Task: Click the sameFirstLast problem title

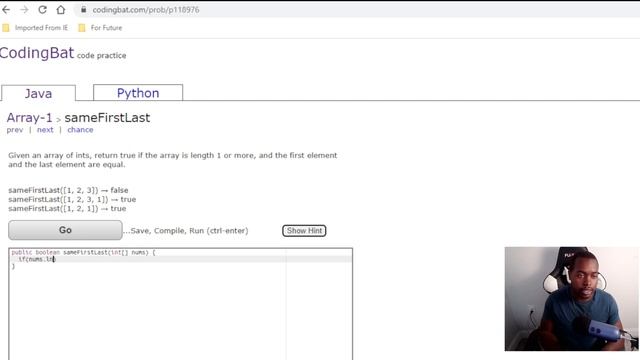Action: (x=107, y=118)
